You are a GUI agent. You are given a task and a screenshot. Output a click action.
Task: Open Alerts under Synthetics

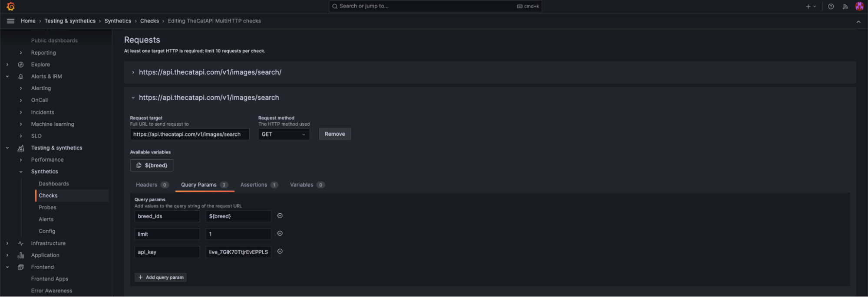(46, 219)
